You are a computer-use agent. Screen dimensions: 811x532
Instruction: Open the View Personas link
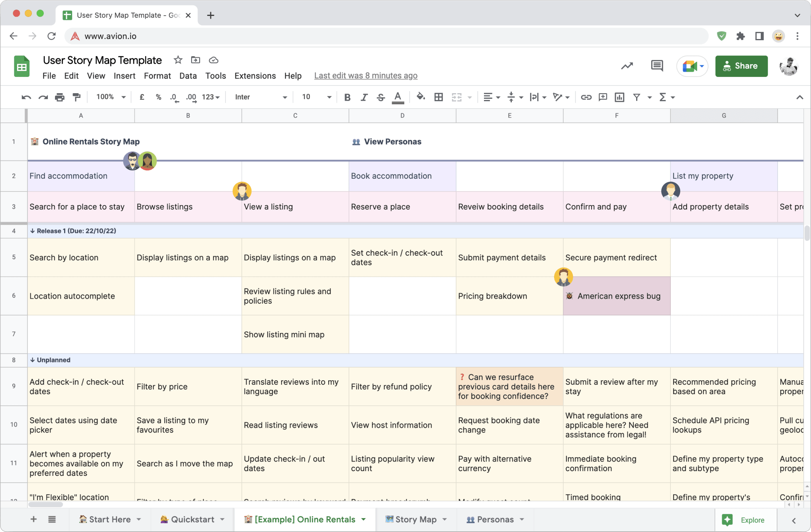click(x=392, y=141)
